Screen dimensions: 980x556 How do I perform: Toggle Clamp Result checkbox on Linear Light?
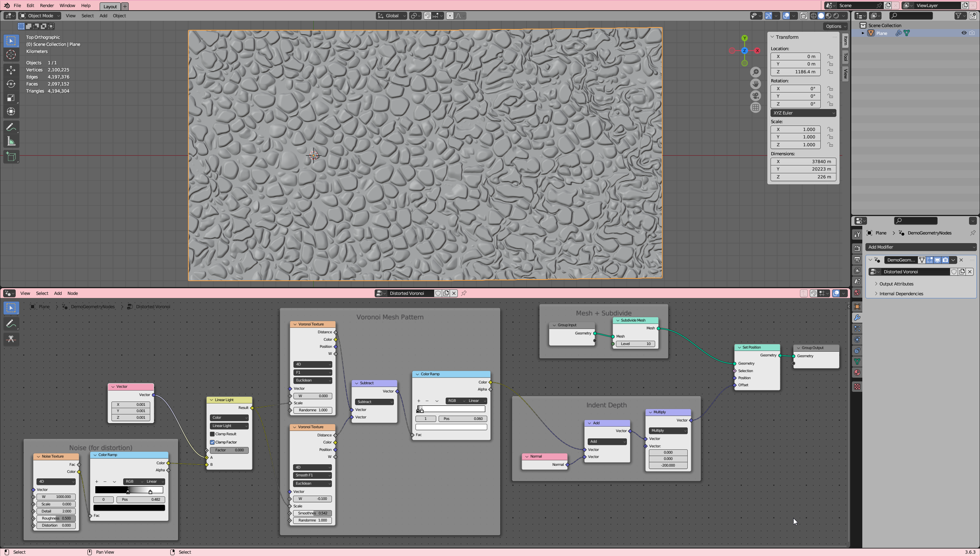[x=212, y=434]
